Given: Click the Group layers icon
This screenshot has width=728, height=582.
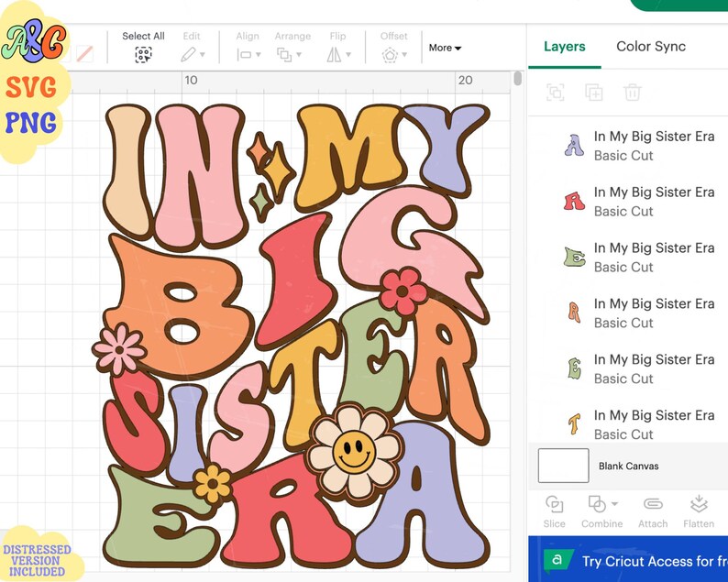Looking at the screenshot, I should pyautogui.click(x=556, y=93).
